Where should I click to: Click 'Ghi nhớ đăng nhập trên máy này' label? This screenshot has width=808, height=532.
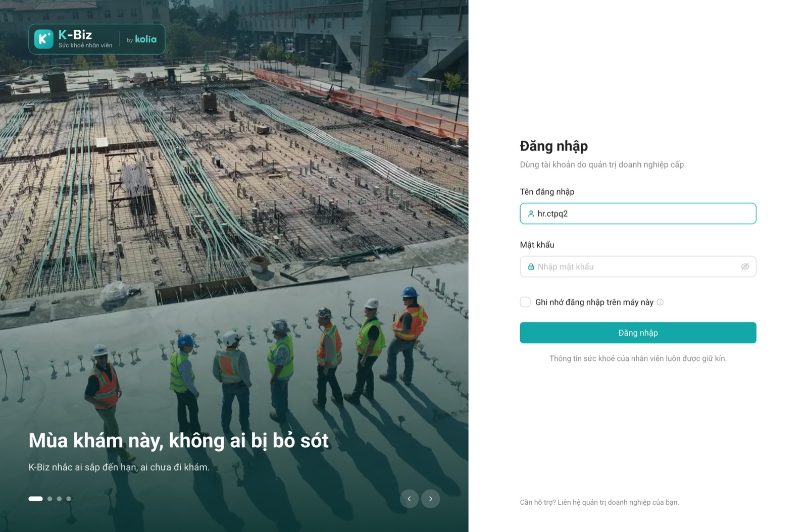[594, 302]
